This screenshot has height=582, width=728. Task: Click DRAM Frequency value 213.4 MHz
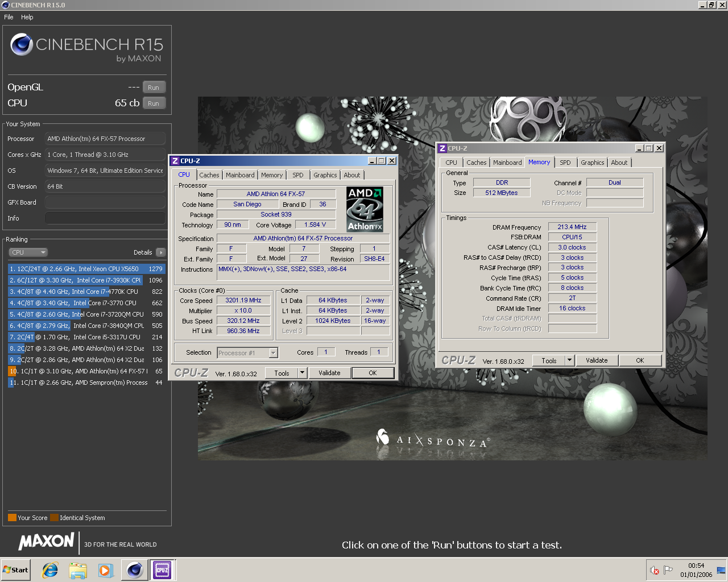[x=572, y=227]
